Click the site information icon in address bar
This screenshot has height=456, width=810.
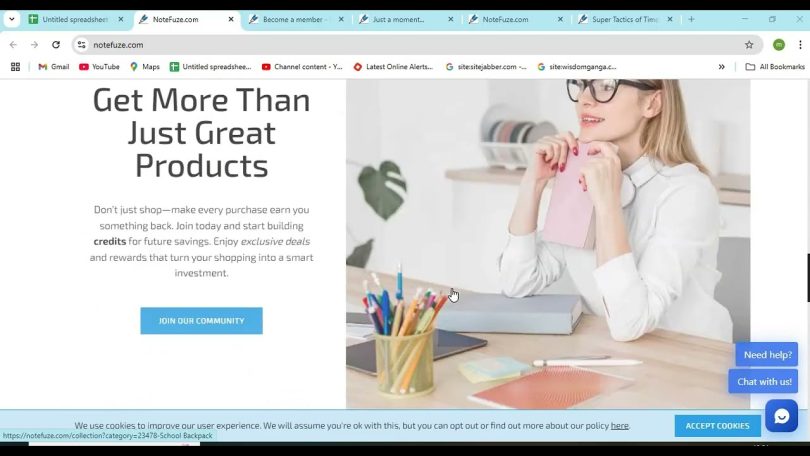pos(82,45)
